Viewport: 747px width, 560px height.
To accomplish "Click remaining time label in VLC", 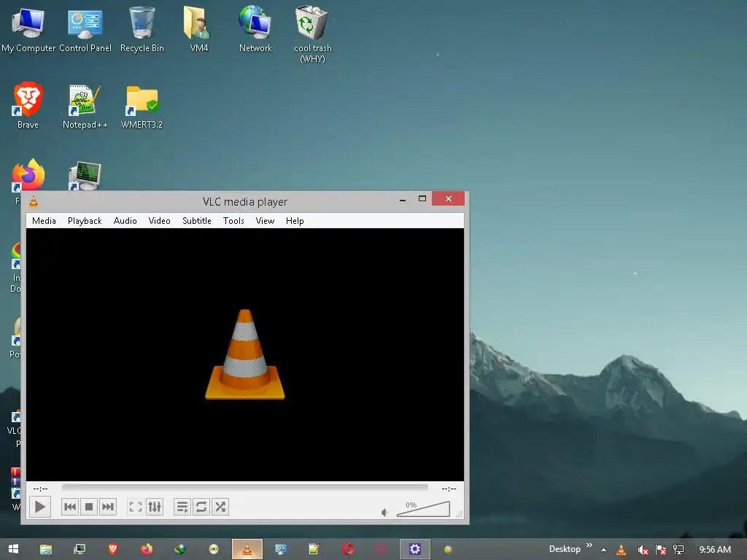I will point(449,489).
